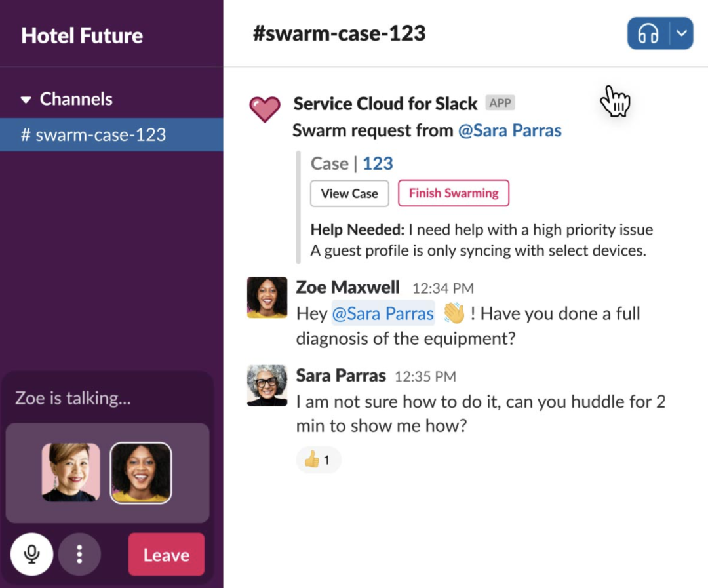This screenshot has width=708, height=588.
Task: Click Finish Swarming button
Action: [454, 193]
